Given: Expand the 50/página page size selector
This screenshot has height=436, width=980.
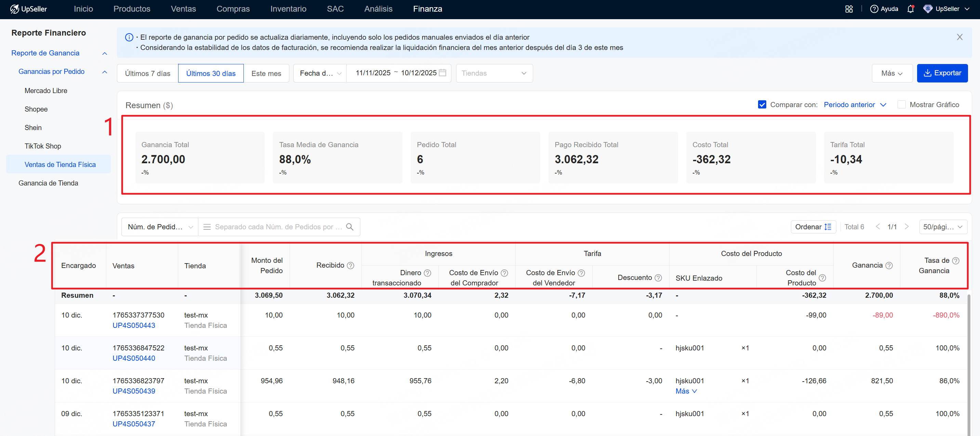Looking at the screenshot, I should (x=943, y=227).
